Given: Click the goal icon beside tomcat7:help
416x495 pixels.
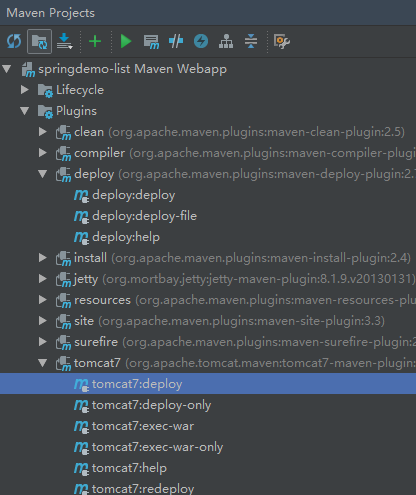Looking at the screenshot, I should (81, 469).
